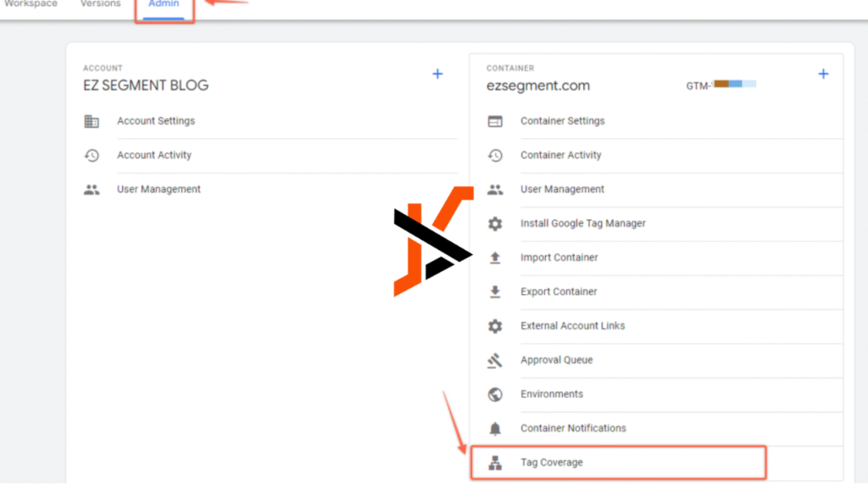Add new account with plus button
868x488 pixels.
coord(437,74)
